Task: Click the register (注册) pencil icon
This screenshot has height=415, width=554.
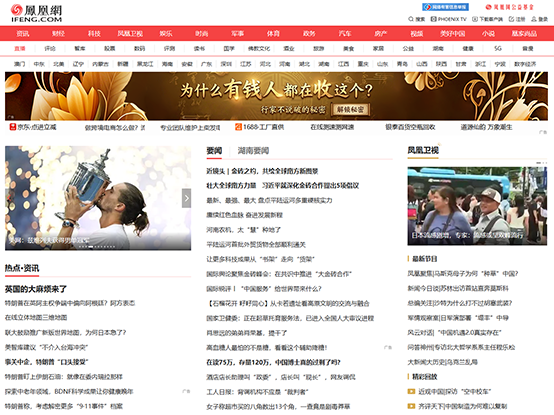Action: 511,19
